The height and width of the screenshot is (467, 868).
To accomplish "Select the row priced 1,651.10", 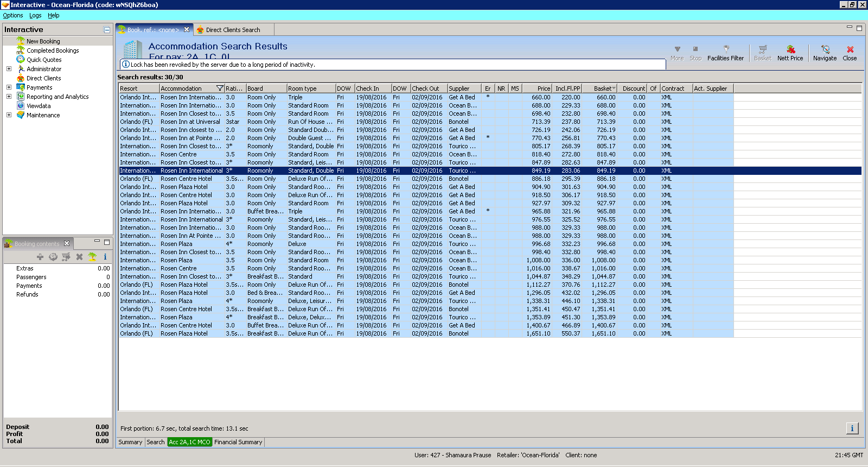I will [x=426, y=333].
